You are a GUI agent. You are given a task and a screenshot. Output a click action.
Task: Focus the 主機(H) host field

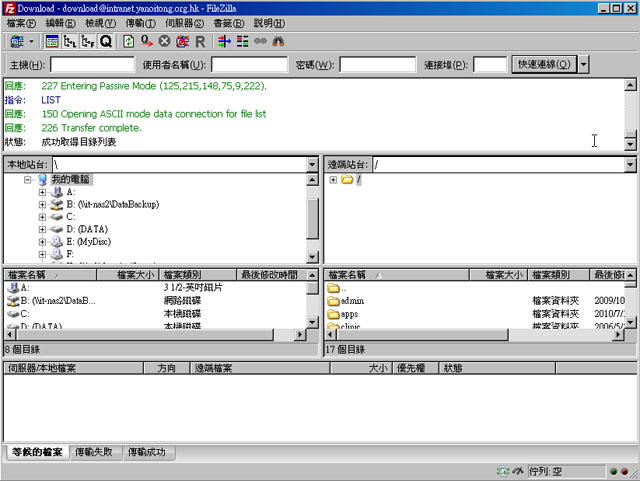92,65
